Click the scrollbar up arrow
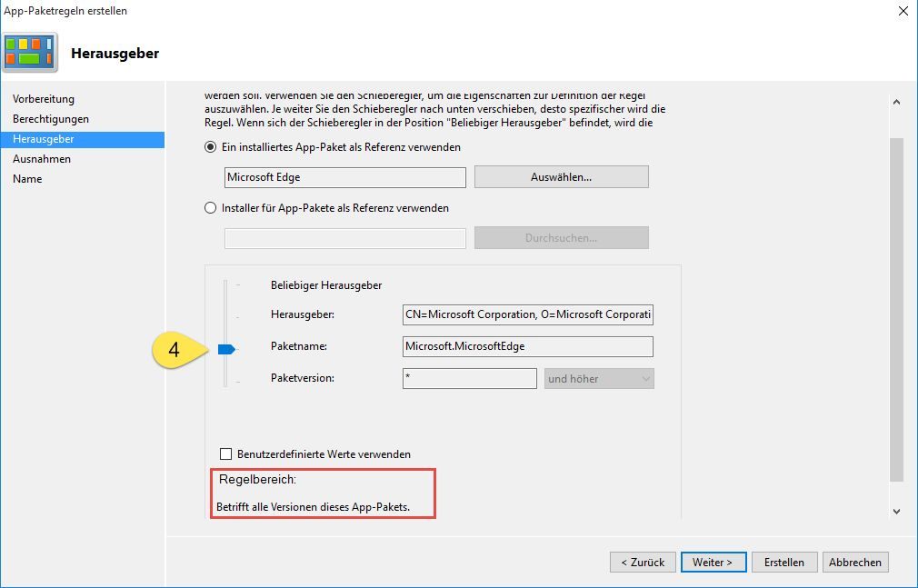Image resolution: width=918 pixels, height=588 pixels. click(x=896, y=102)
